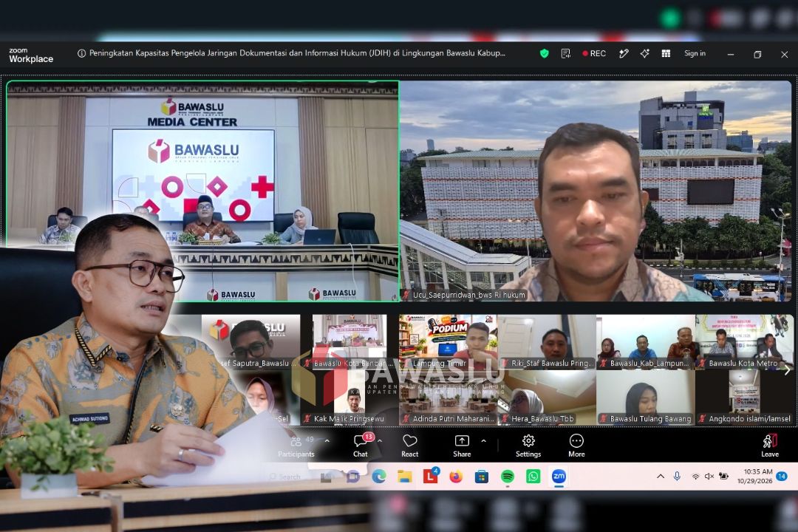
Task: Select the Ucu_Saepurridwan_bws RI hukum video
Action: (596, 191)
